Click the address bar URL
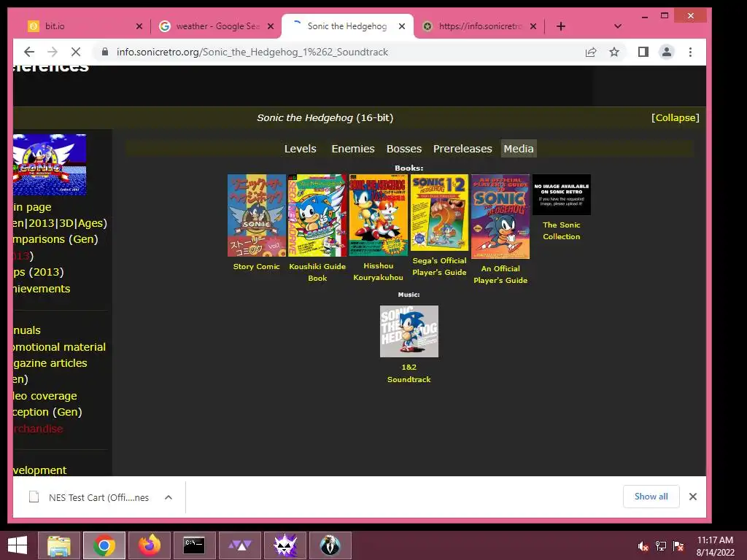Screen dimensions: 747x560 point(252,52)
